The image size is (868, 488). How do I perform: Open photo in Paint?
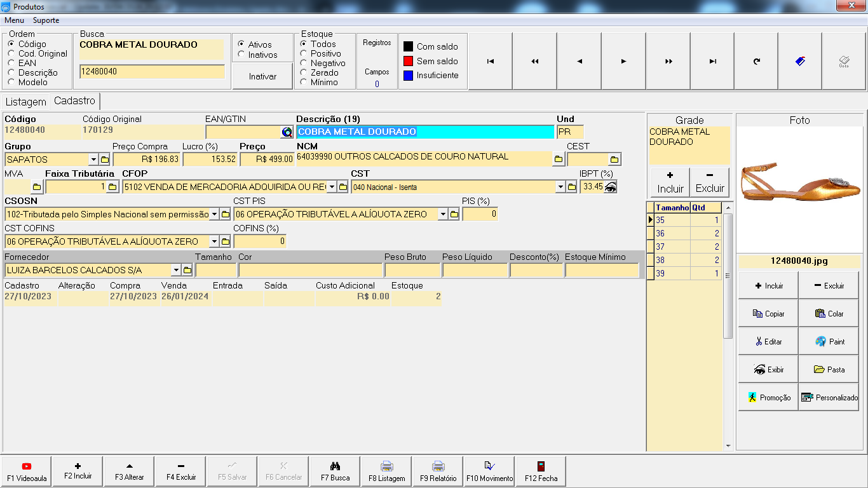[x=829, y=341]
